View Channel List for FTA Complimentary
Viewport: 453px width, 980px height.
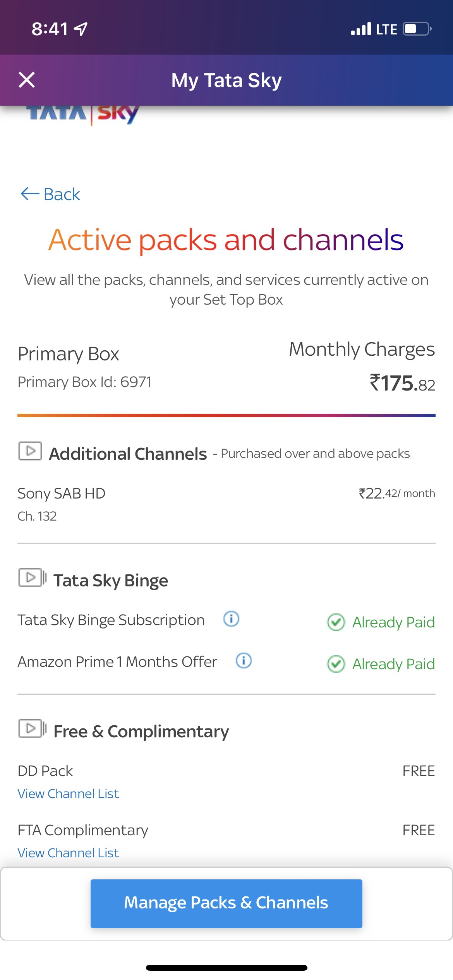(68, 853)
